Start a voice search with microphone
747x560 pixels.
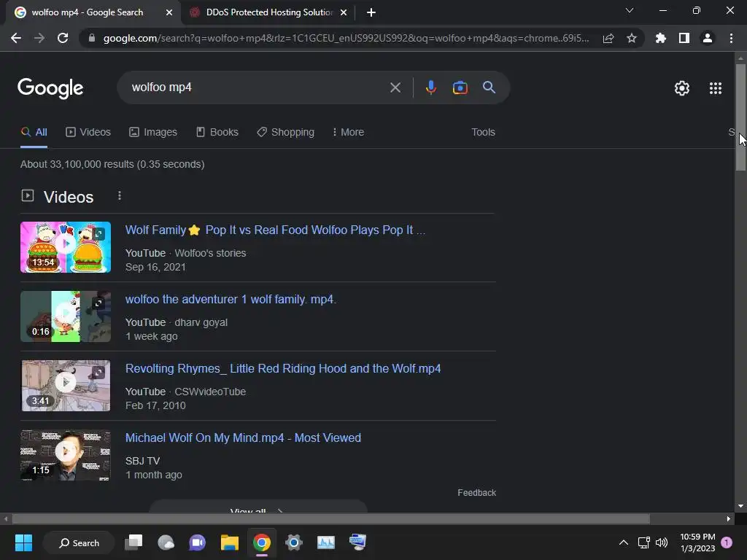(x=430, y=87)
